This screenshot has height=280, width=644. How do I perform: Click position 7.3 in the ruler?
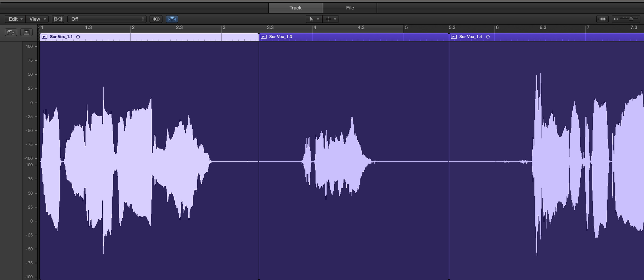634,28
